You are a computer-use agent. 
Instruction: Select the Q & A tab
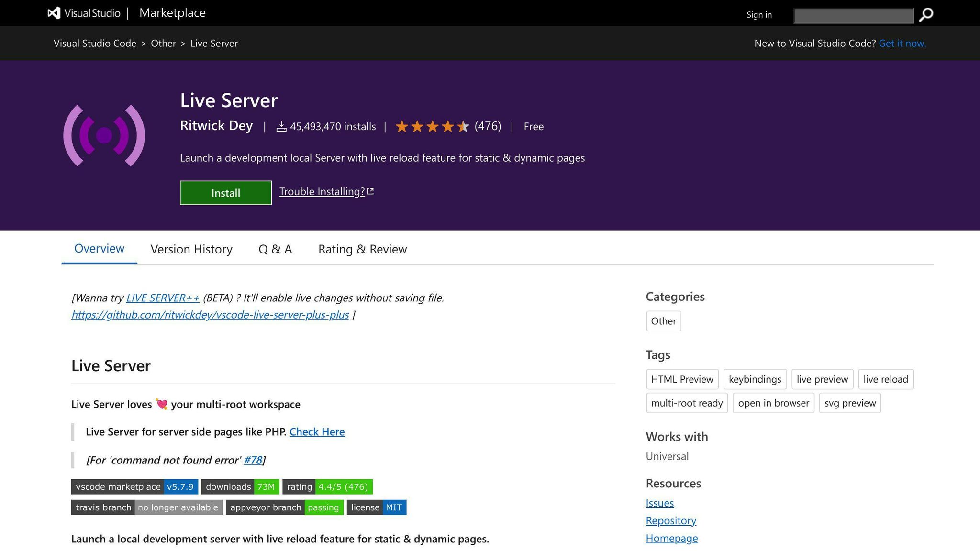[275, 249]
